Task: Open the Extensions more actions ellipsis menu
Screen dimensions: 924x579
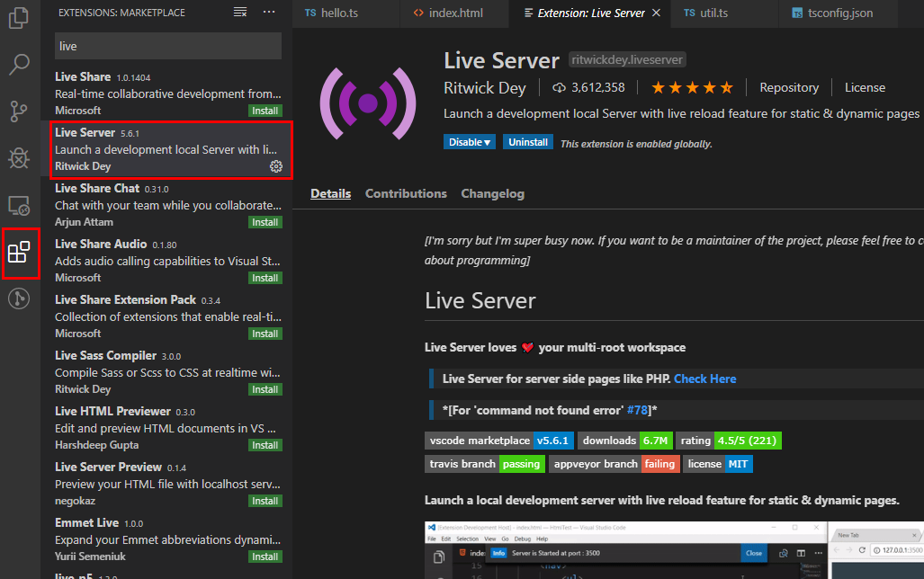Action: click(269, 13)
